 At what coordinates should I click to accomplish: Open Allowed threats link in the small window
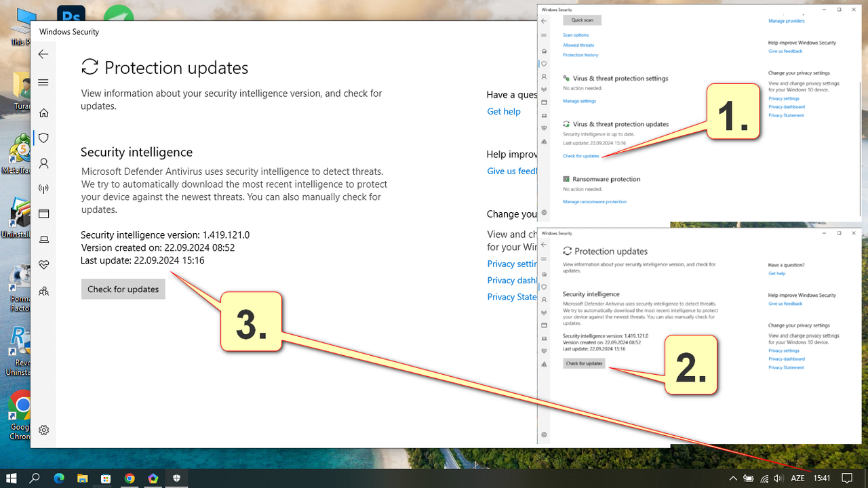coord(578,45)
